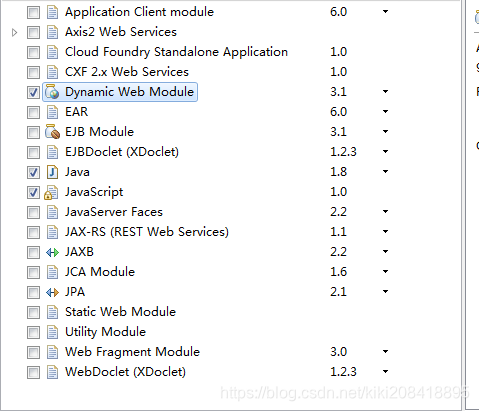Select the JavaScript facet label
479x411 pixels.
[x=94, y=192]
